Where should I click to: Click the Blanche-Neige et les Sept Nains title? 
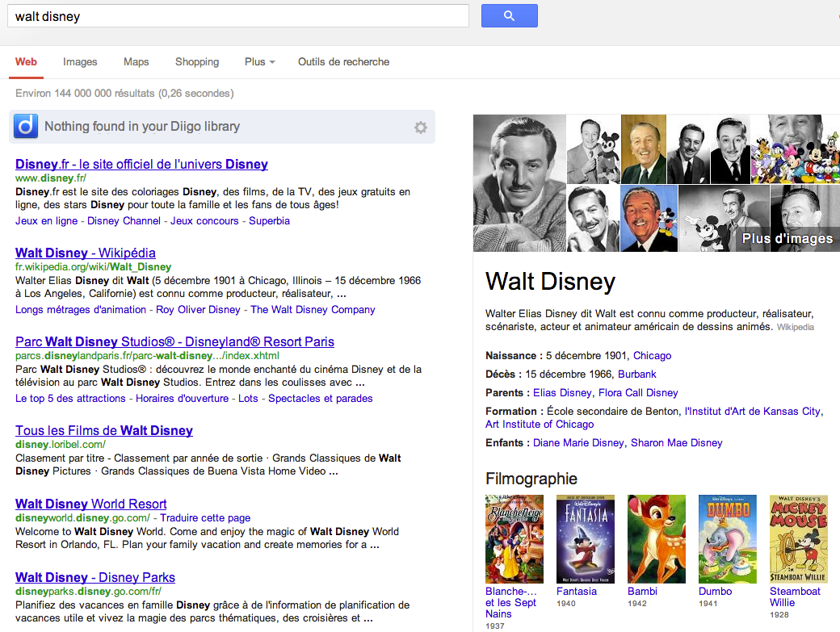point(511,603)
